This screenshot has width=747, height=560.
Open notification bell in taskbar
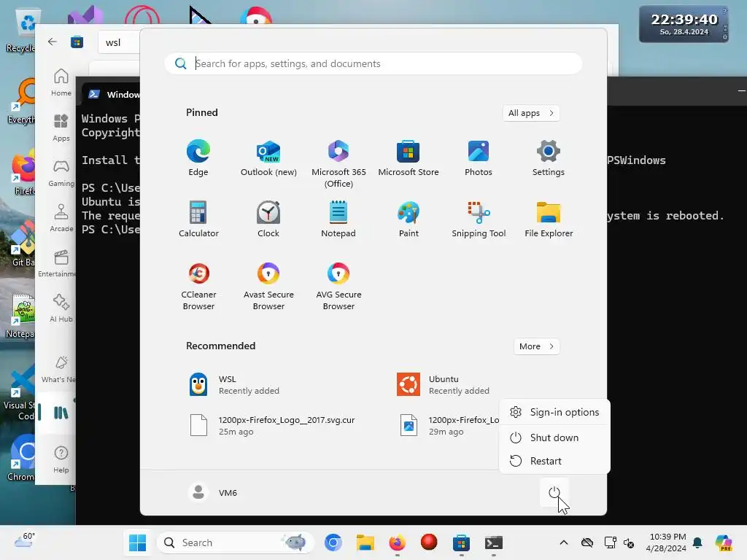pyautogui.click(x=697, y=542)
